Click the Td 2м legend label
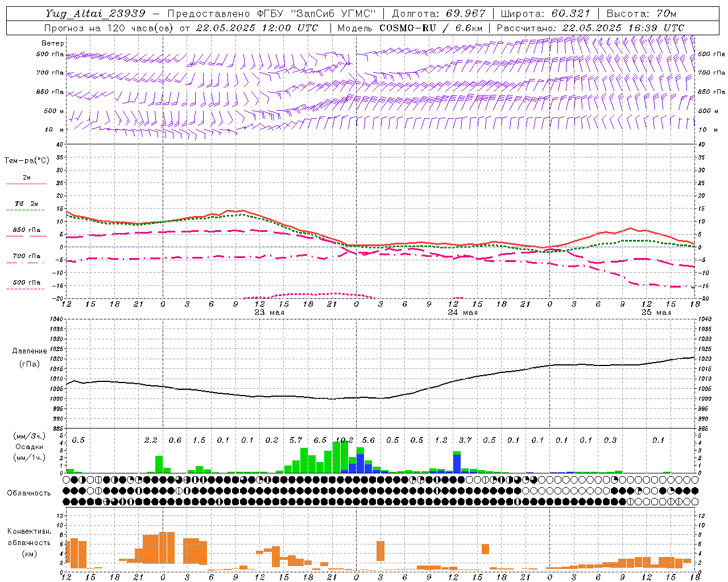The image size is (728, 582). [x=27, y=203]
